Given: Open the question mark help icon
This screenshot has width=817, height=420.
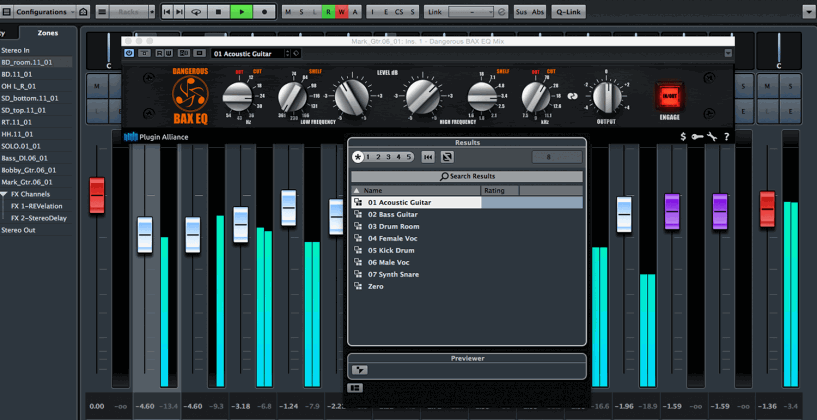Looking at the screenshot, I should (x=726, y=137).
